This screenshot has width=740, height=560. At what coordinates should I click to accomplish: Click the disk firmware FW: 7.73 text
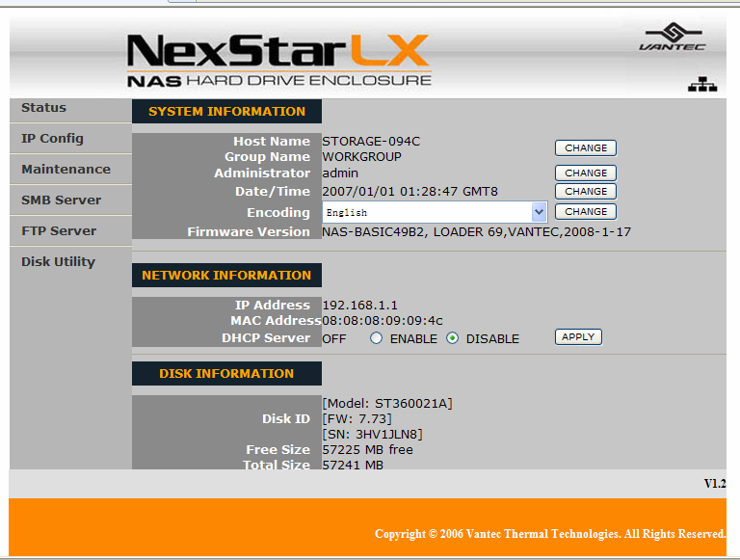[x=357, y=419]
